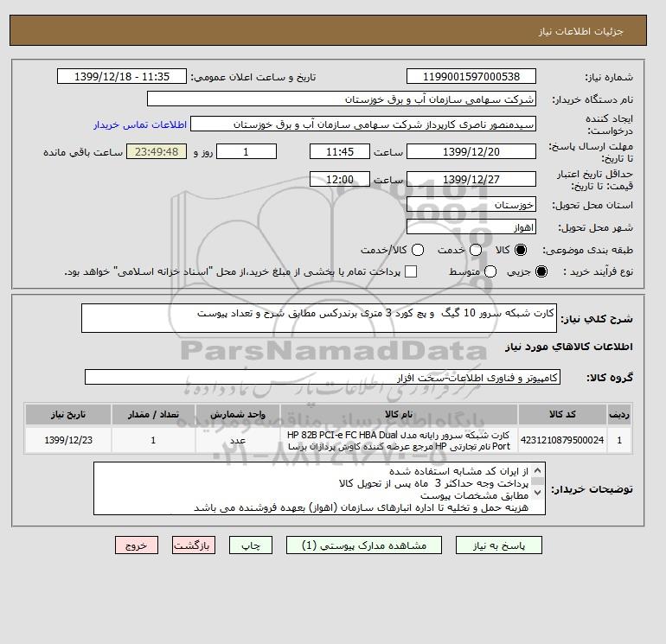
Task: Click the نام کالا column header
Action: [x=399, y=414]
